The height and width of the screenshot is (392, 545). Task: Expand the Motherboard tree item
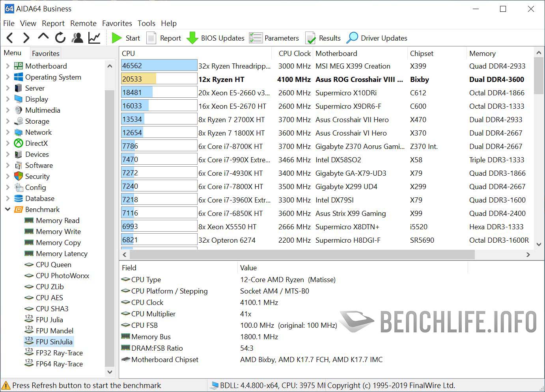point(8,66)
